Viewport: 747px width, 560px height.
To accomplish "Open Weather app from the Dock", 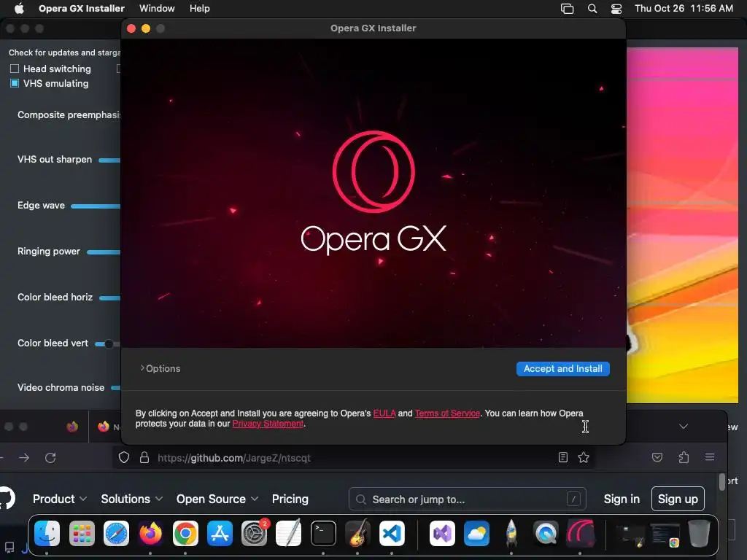I will tap(477, 533).
